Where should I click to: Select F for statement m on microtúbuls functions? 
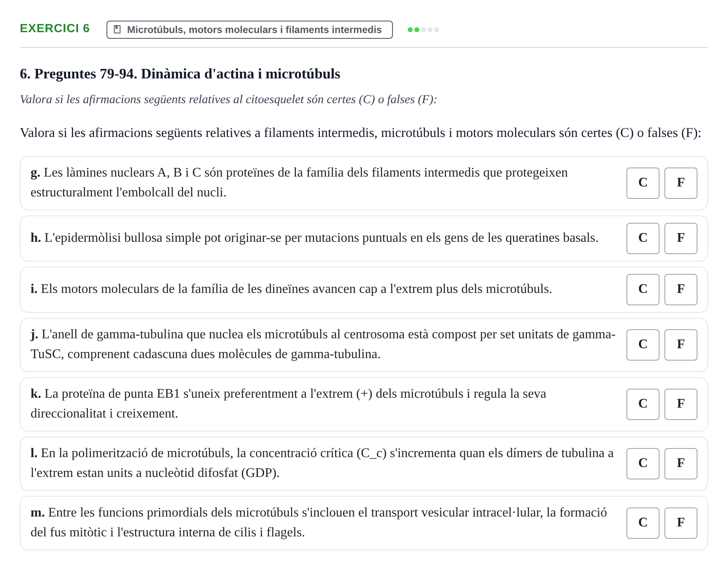coord(681,523)
